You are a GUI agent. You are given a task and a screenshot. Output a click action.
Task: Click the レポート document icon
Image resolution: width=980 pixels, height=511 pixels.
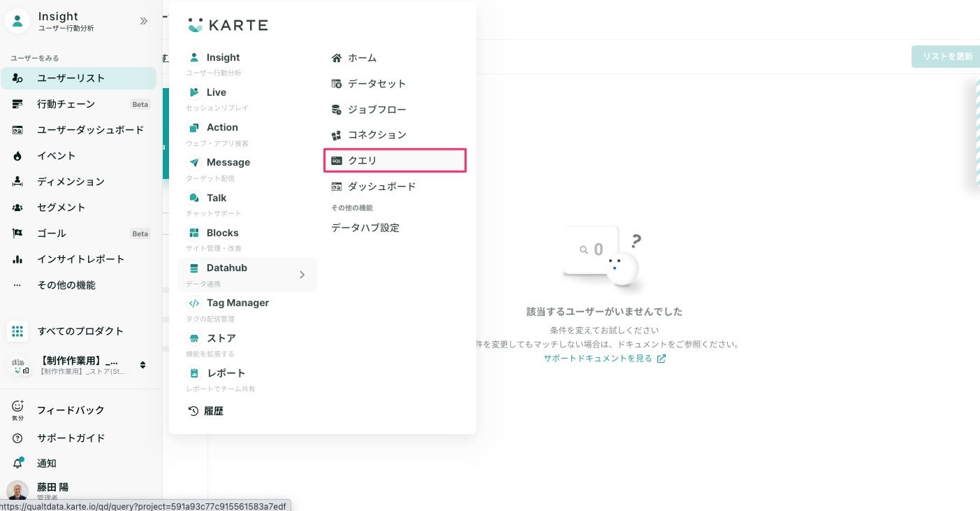pos(194,373)
